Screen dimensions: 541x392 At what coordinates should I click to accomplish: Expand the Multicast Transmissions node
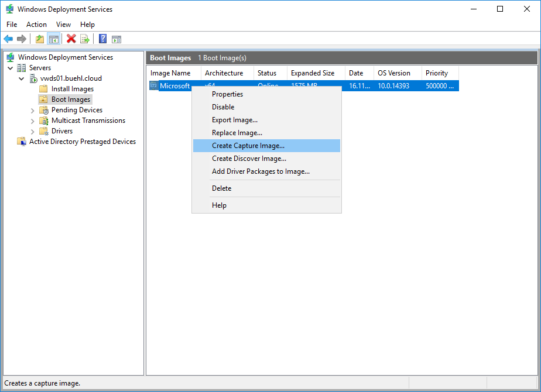32,121
